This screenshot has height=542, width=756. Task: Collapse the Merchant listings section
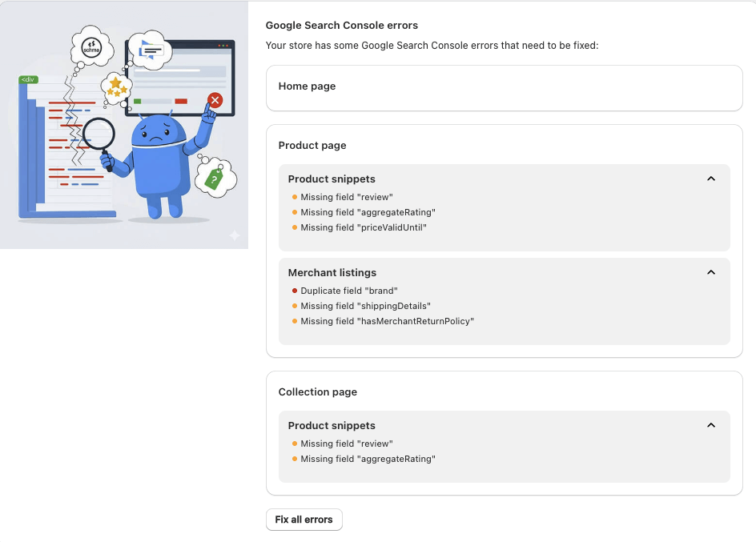pos(710,272)
